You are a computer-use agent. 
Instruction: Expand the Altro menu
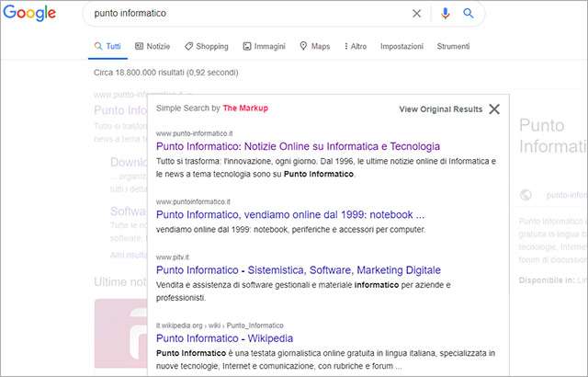(x=356, y=46)
